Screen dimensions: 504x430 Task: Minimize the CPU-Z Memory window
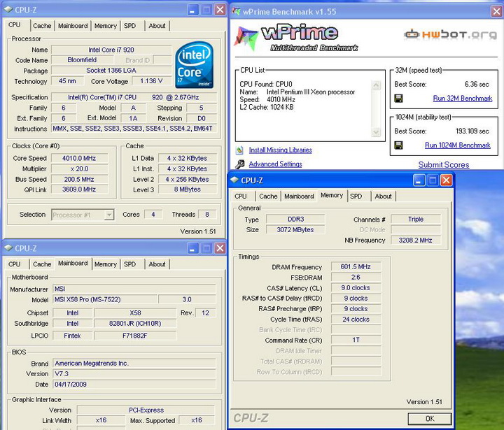click(419, 180)
